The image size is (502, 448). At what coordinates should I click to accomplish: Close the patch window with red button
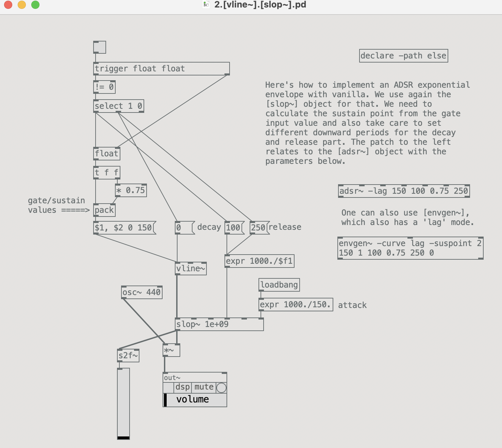pyautogui.click(x=8, y=5)
